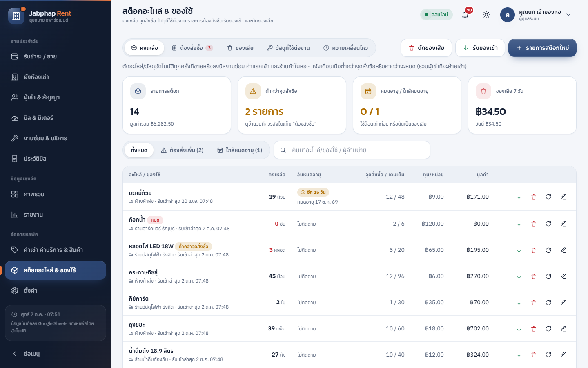The image size is (588, 368).
Task: Click the refresh icon for หลอดไฟ LED 18W
Action: (548, 250)
